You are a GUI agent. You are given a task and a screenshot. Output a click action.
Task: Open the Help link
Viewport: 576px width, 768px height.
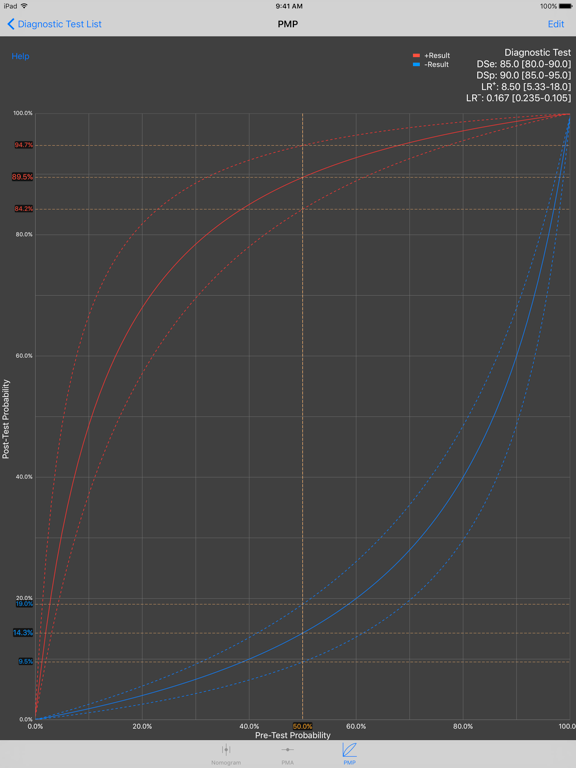(x=21, y=56)
